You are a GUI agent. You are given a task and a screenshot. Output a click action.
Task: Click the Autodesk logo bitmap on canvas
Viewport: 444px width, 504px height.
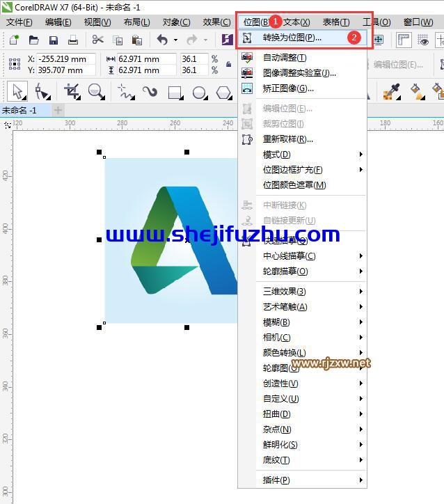coord(171,240)
